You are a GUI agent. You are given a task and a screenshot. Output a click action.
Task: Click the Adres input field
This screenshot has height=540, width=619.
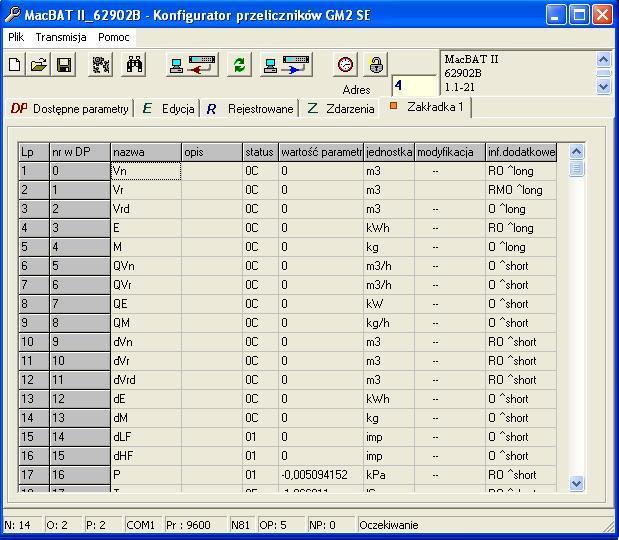(414, 85)
